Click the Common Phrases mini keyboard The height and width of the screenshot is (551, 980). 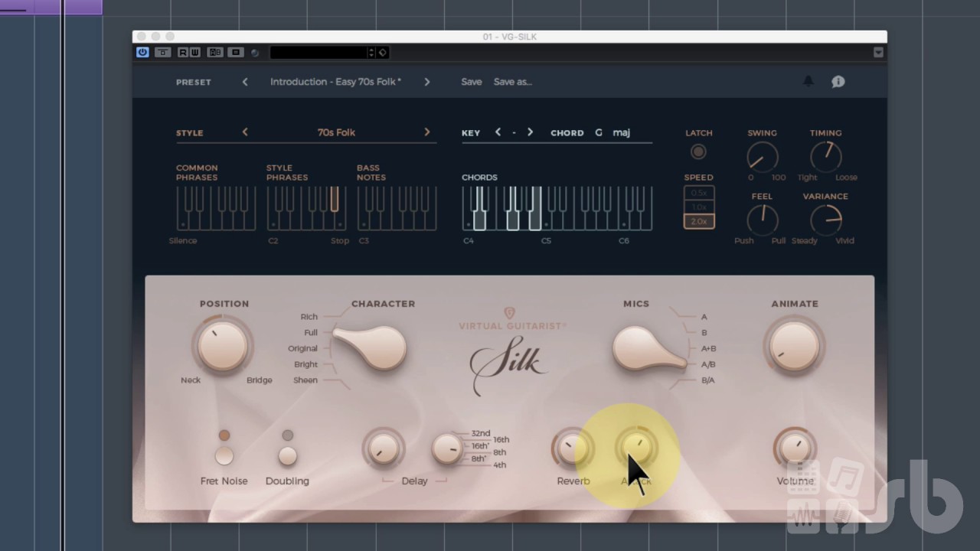point(216,208)
